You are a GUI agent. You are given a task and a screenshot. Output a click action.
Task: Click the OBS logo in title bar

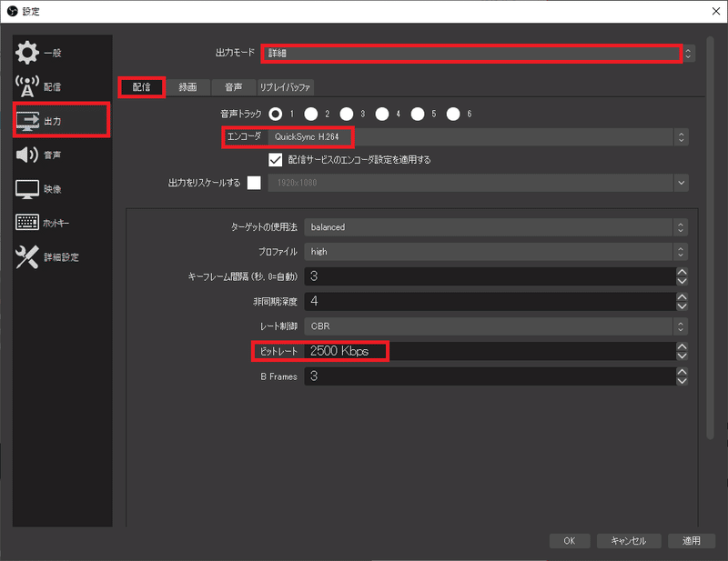pyautogui.click(x=12, y=11)
